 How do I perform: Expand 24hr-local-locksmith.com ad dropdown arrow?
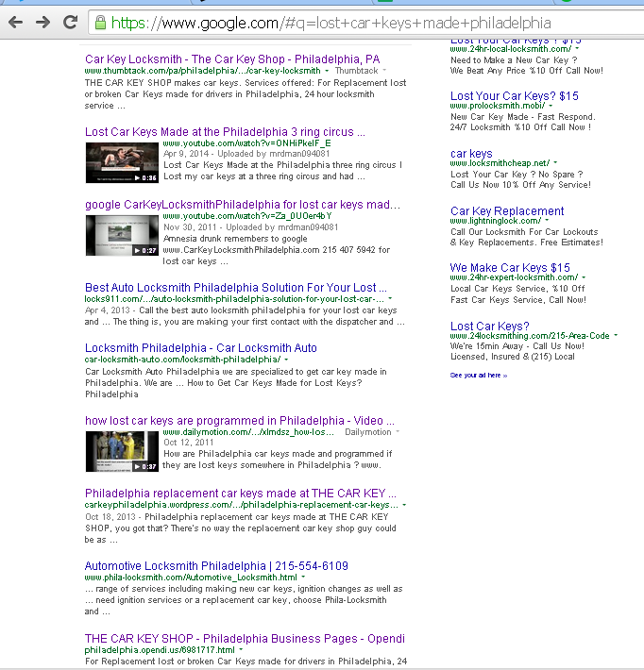pos(577,49)
